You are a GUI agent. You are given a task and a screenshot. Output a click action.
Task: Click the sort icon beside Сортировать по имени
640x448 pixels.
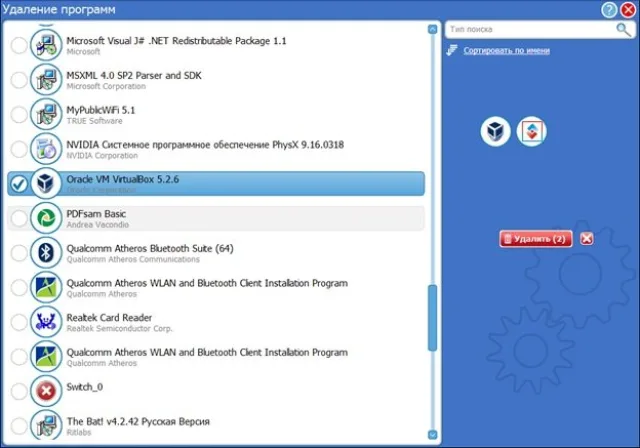452,51
